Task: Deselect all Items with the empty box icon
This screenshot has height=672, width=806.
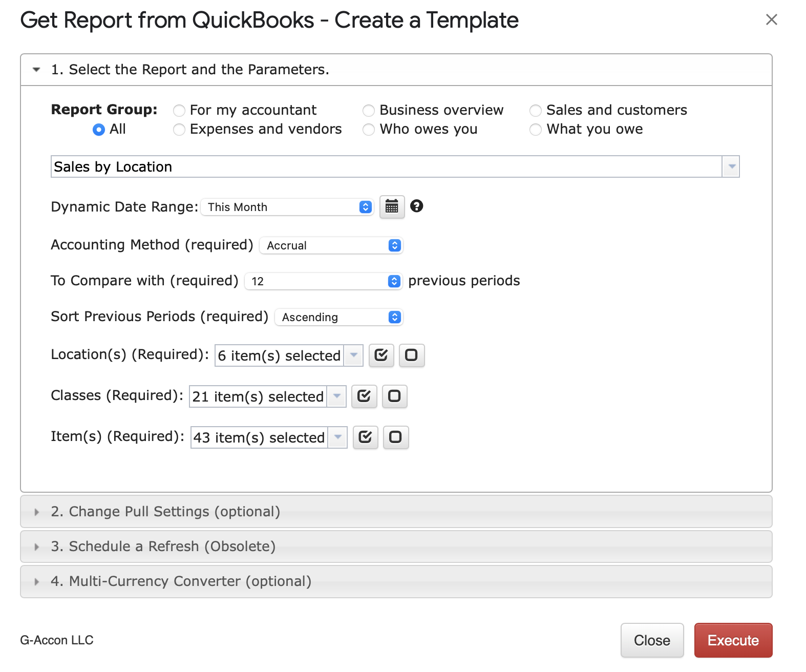Action: [396, 437]
